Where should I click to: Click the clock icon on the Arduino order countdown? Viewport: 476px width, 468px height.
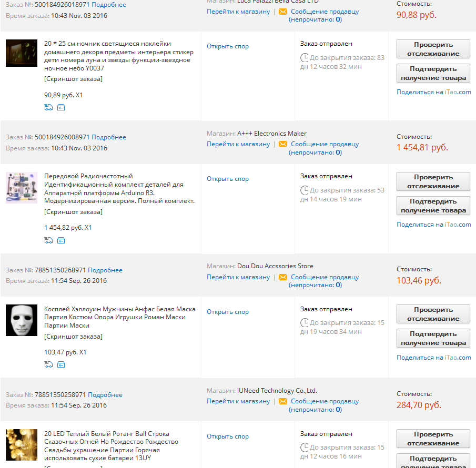point(305,190)
